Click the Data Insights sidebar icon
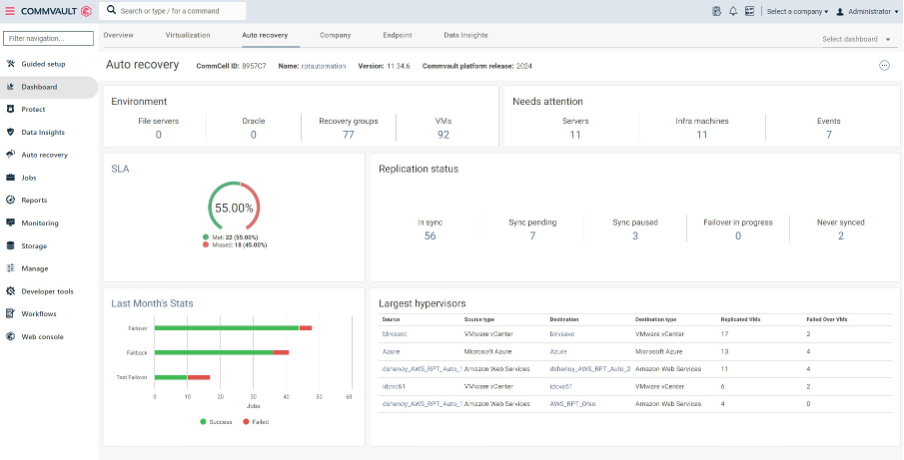 [10, 132]
